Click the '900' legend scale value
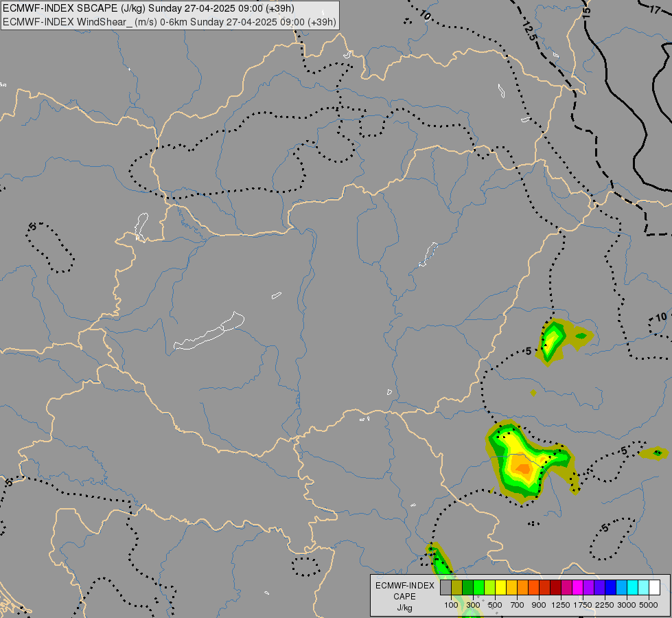This screenshot has width=672, height=618. pyautogui.click(x=539, y=605)
